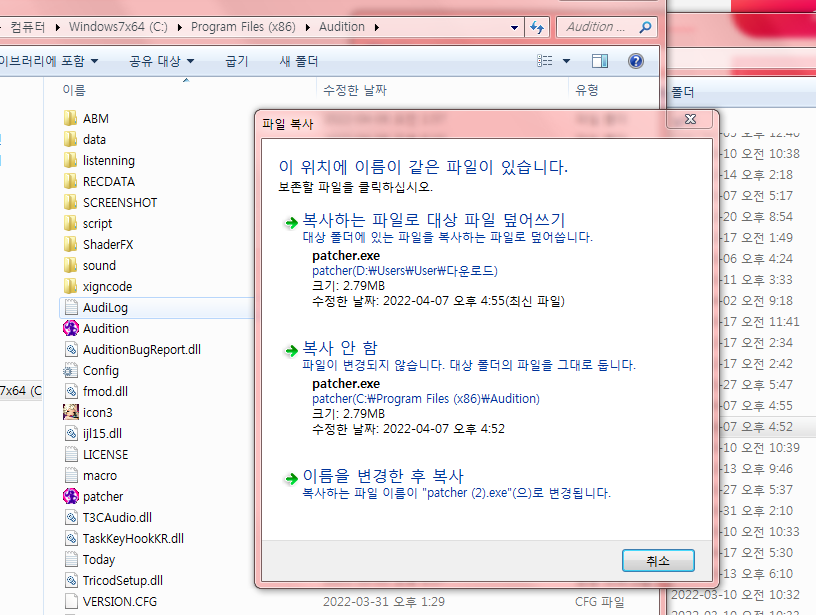Select the AudiLog file icon
Image resolution: width=816 pixels, height=615 pixels.
pos(71,308)
